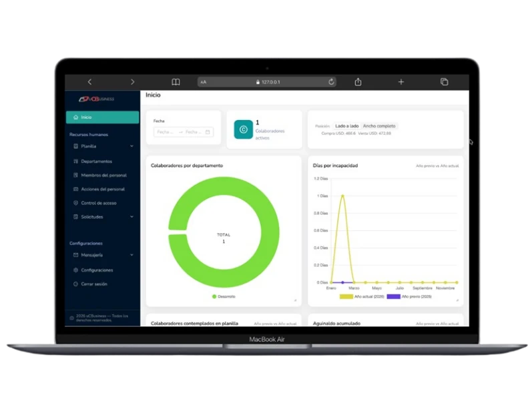Click the Miembros del personal icon
This screenshot has height=413, width=532.
click(x=75, y=175)
